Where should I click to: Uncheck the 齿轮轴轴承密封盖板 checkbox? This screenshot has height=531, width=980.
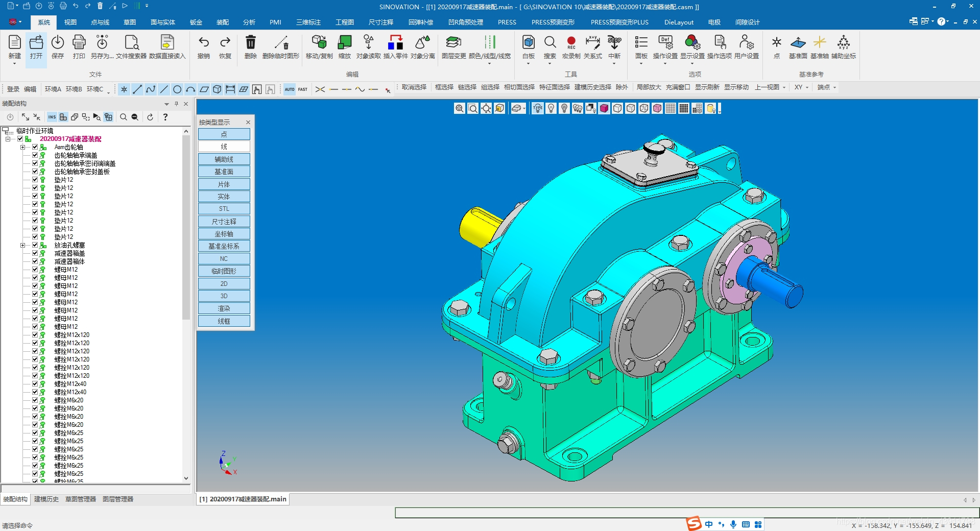coord(35,172)
